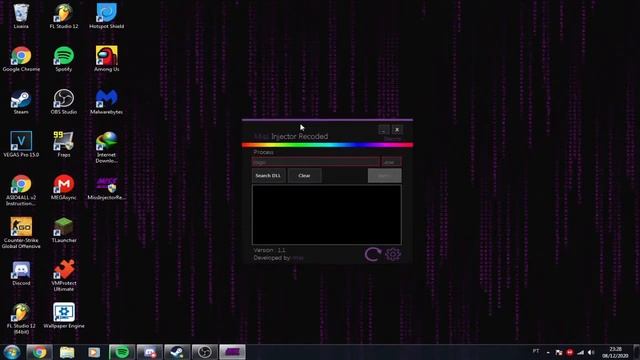Select the VEGAS Pro 15.0 desktop icon

tap(21, 144)
